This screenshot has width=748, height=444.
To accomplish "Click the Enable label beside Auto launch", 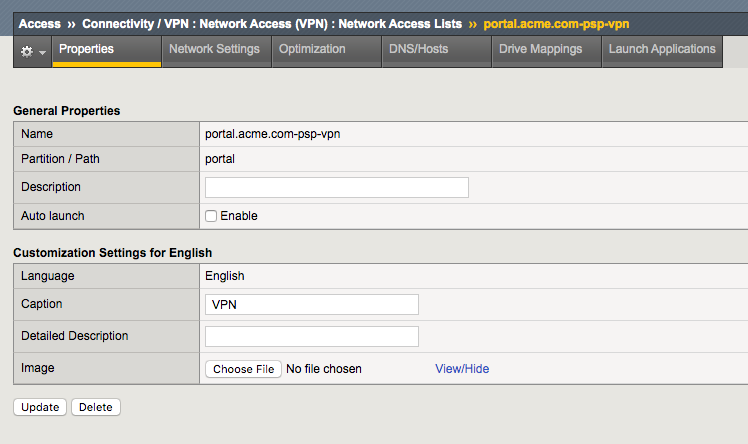I will click(239, 216).
